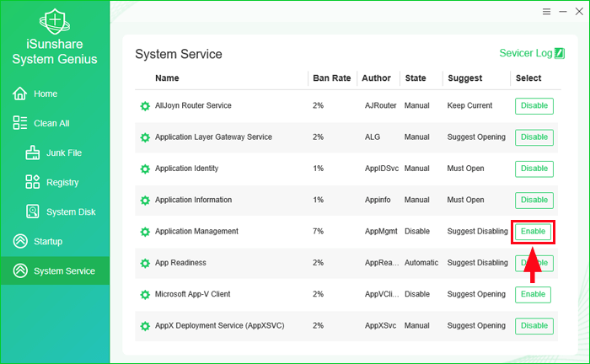Image resolution: width=590 pixels, height=364 pixels.
Task: Open the Startup page
Action: tap(48, 242)
